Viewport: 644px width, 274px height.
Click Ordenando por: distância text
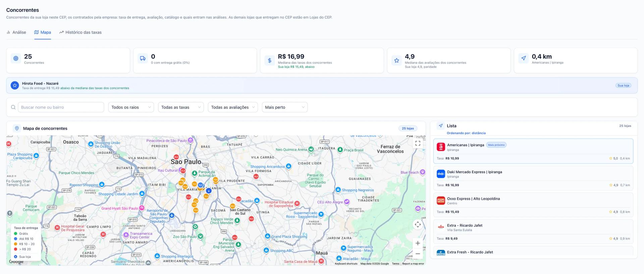(x=466, y=133)
